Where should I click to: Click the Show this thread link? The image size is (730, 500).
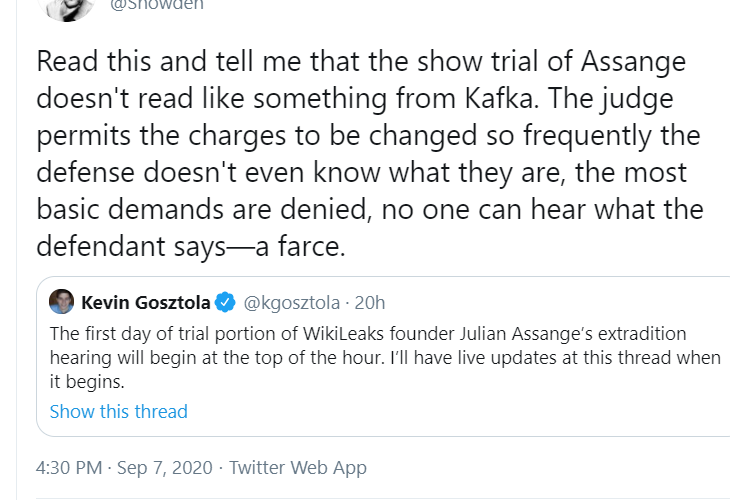click(118, 411)
